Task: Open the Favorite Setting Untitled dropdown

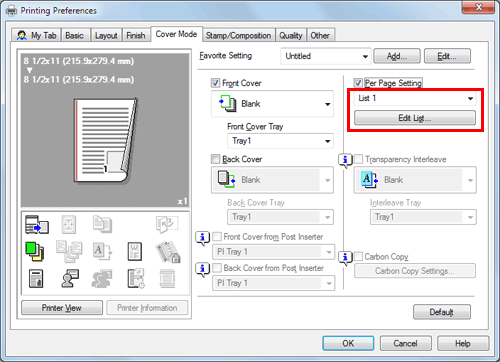Action: 325,56
